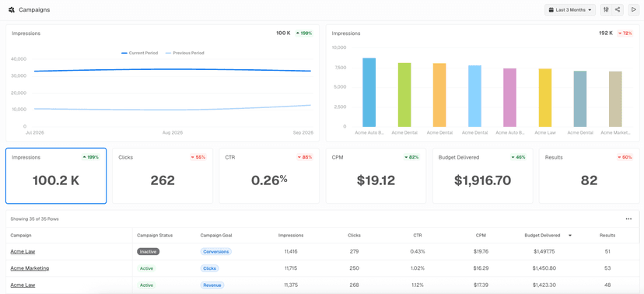Screen dimensions: 644x294
Task: Click the dark blue Current Period line
Action: (x=173, y=69)
